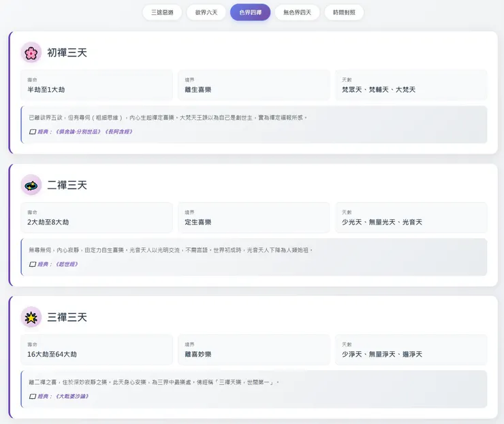Click the 壽命 label in the 二禪三天 card
Screen dimensions: 504x424
pos(32,212)
